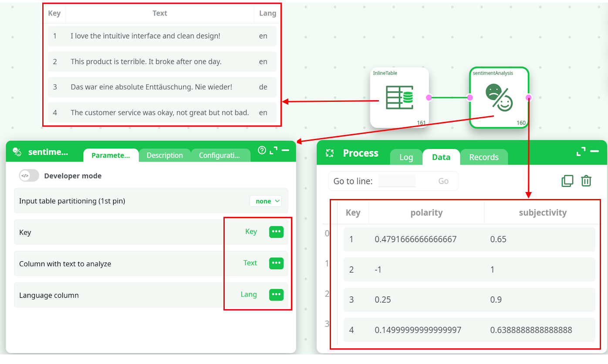Open help for the sentiment panel
This screenshot has width=608, height=364.
pos(262,150)
